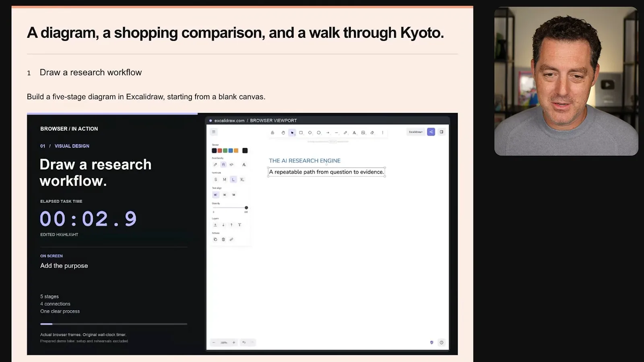Choose the hand-drawn font family
The height and width of the screenshot is (362, 644).
click(x=215, y=165)
